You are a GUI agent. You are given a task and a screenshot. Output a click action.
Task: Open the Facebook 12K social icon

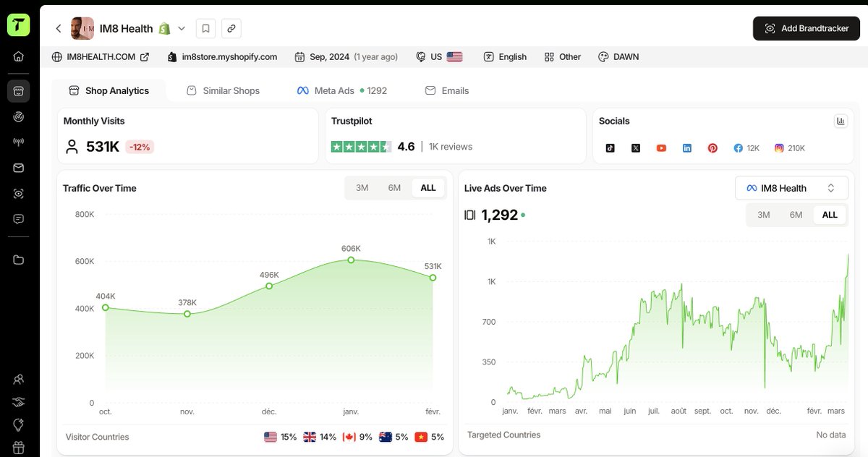click(x=746, y=148)
